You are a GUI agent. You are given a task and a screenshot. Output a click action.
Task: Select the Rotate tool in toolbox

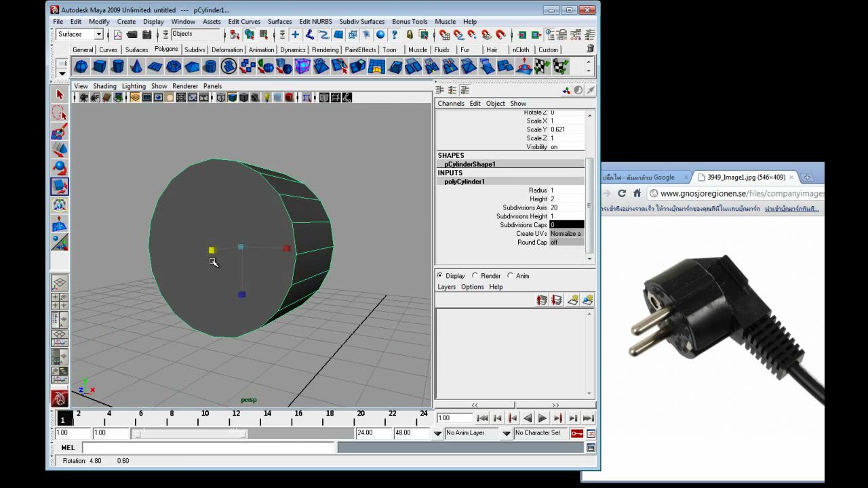coord(60,168)
